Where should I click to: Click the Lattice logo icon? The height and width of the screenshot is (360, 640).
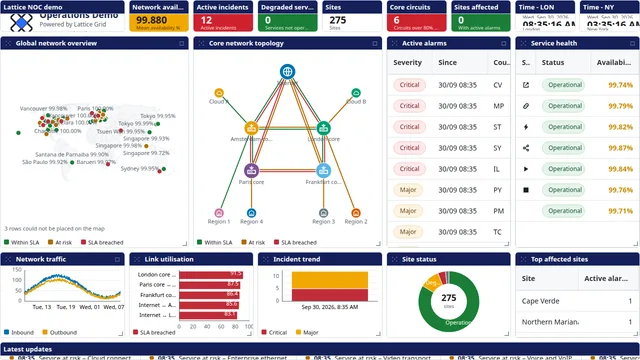pyautogui.click(x=21, y=22)
